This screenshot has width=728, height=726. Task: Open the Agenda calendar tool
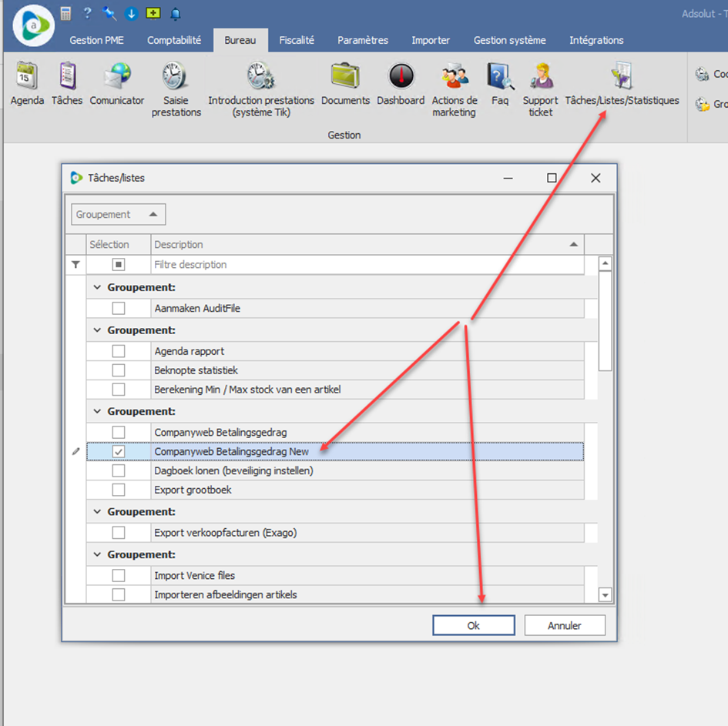point(27,83)
